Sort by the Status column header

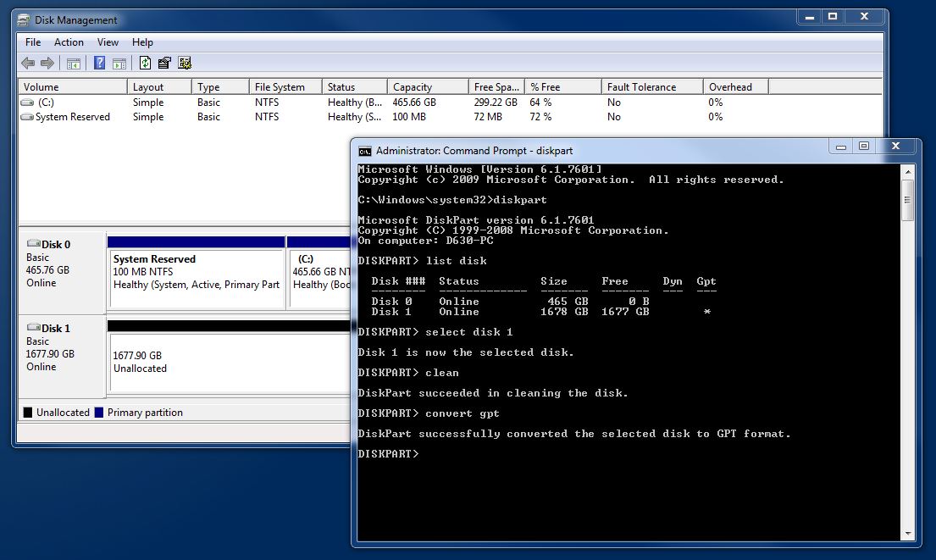click(355, 86)
